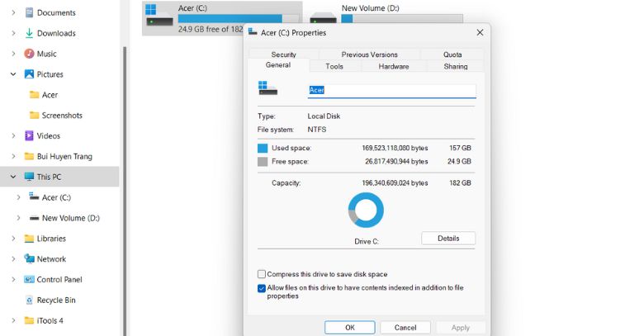The width and height of the screenshot is (644, 336).
Task: Open the Screenshots folder icon
Action: [34, 116]
